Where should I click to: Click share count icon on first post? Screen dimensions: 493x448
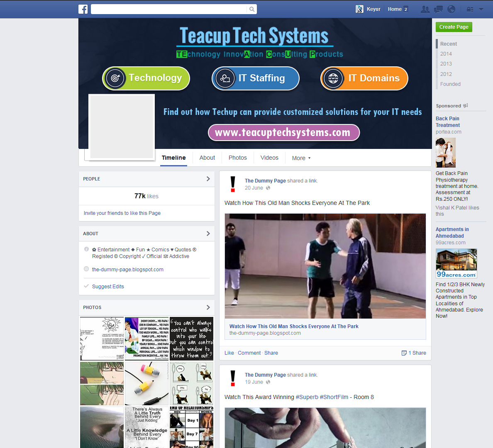[404, 353]
